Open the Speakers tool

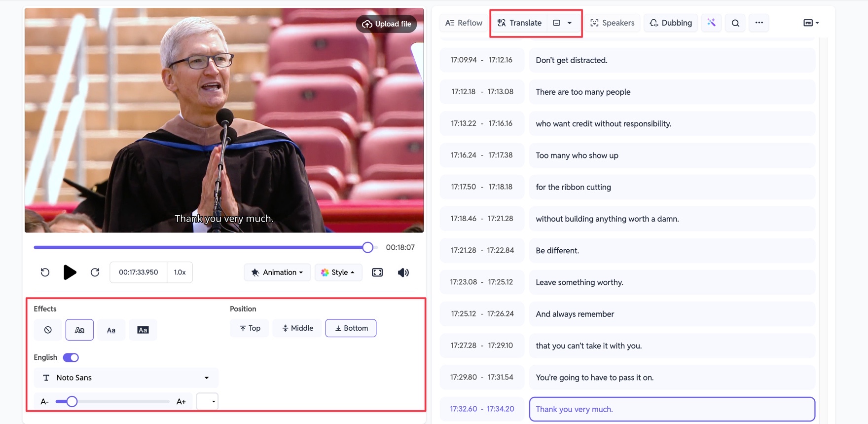(613, 23)
